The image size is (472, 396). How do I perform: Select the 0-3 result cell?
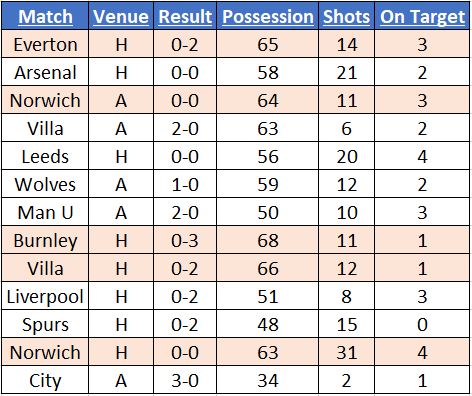(185, 240)
